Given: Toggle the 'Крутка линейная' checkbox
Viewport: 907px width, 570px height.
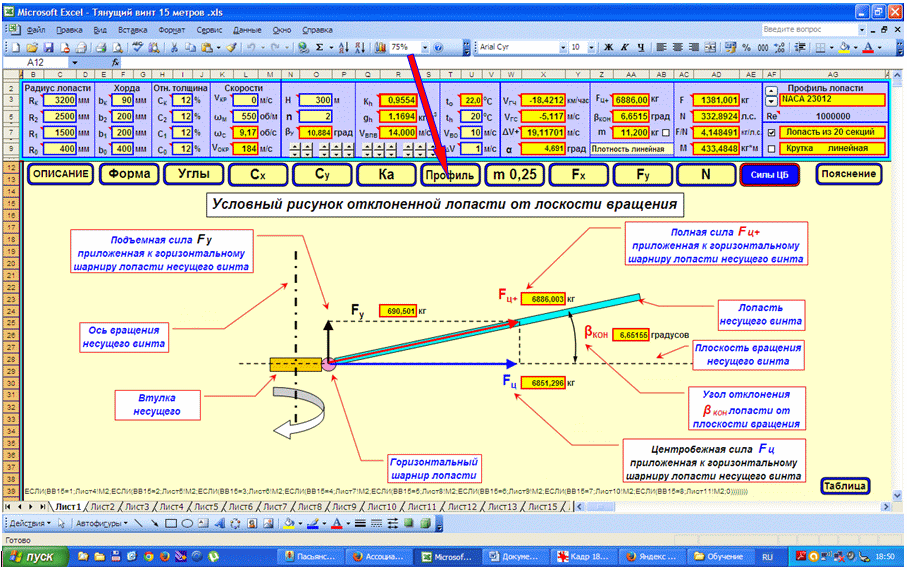Looking at the screenshot, I should pos(771,149).
